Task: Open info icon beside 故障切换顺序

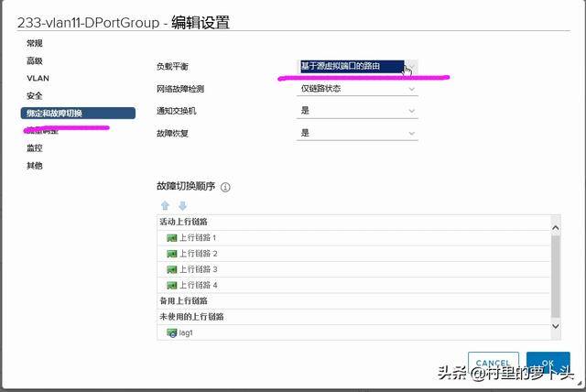Action: pos(225,187)
